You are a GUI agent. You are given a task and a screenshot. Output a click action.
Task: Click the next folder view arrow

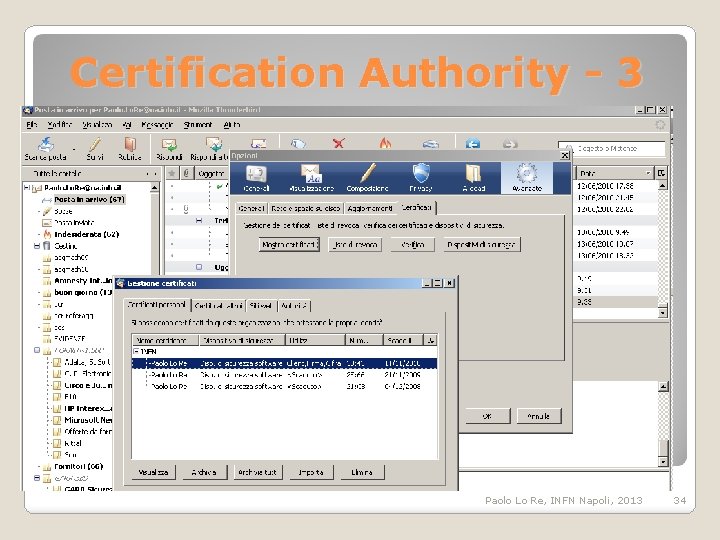click(155, 174)
